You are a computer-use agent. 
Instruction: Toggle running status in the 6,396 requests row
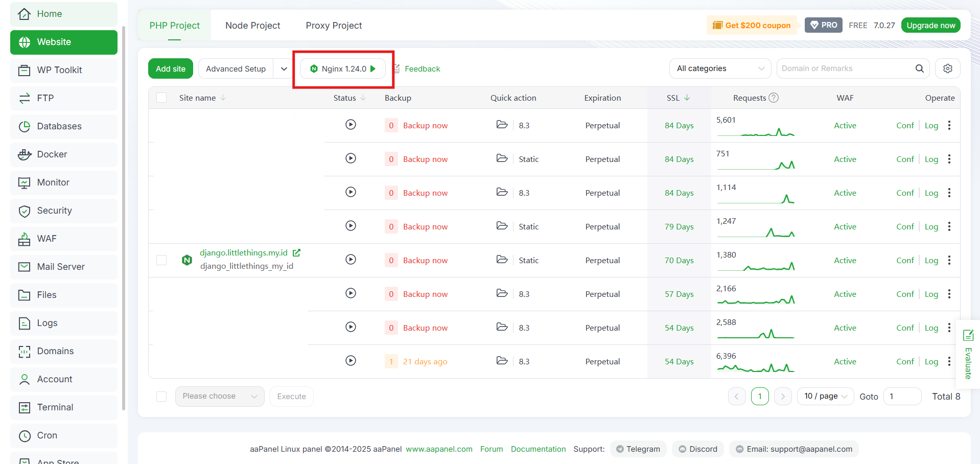click(351, 361)
